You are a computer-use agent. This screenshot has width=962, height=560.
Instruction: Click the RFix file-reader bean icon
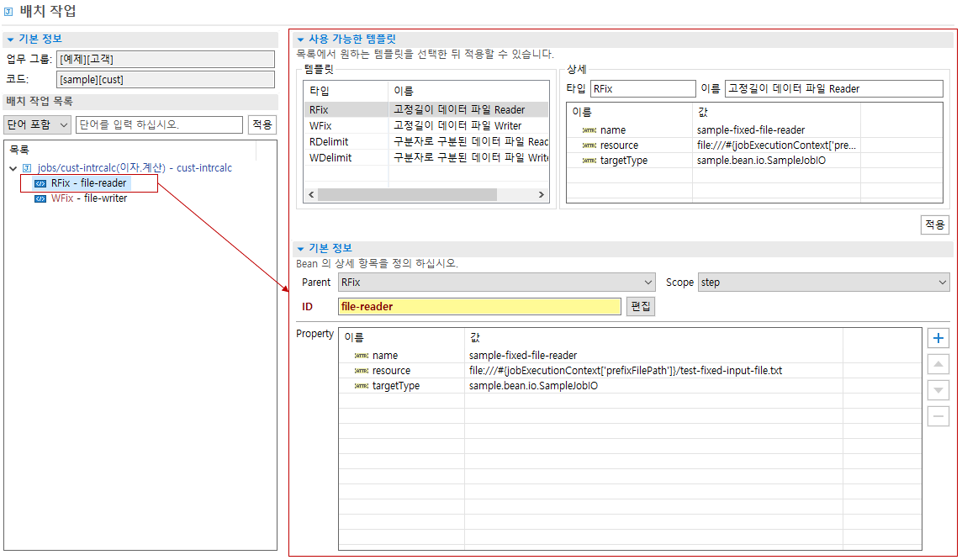40,183
